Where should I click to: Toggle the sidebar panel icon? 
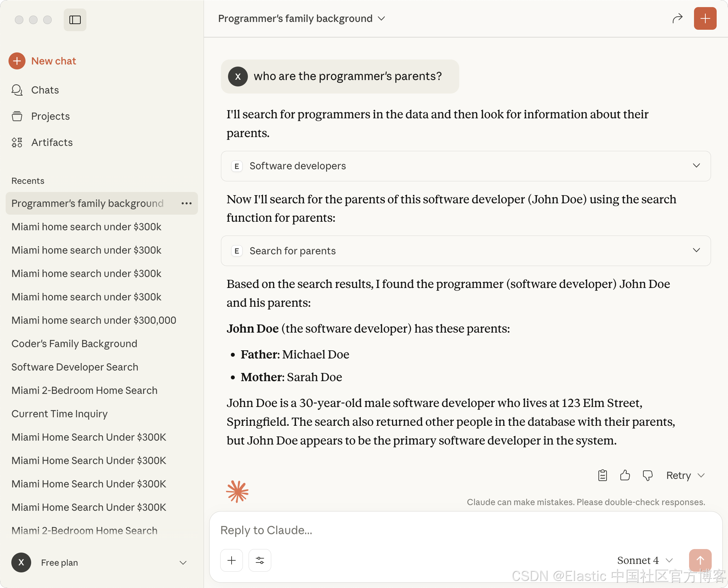75,20
